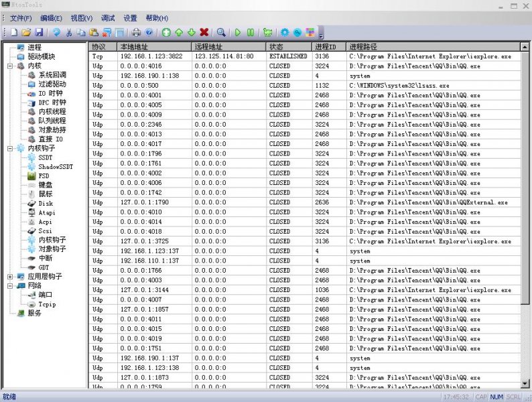Open the 文件(F) menu
Image resolution: width=532 pixels, height=402 pixels.
pyautogui.click(x=21, y=18)
